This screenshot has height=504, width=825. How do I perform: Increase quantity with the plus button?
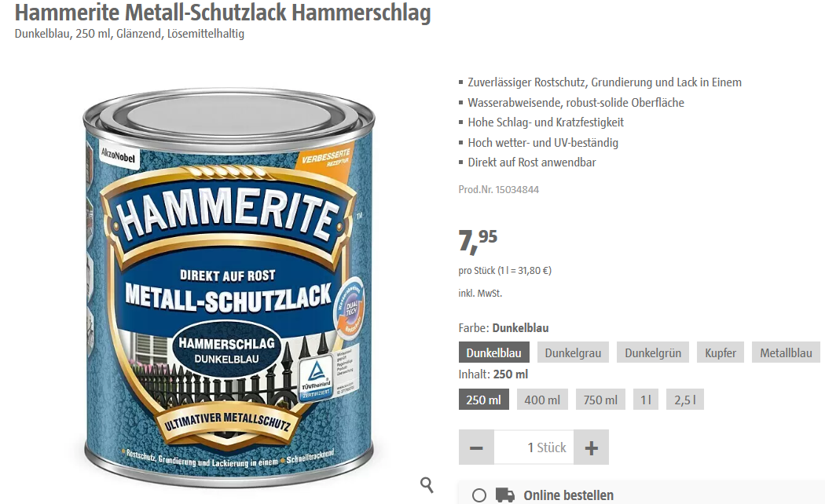[x=592, y=447]
